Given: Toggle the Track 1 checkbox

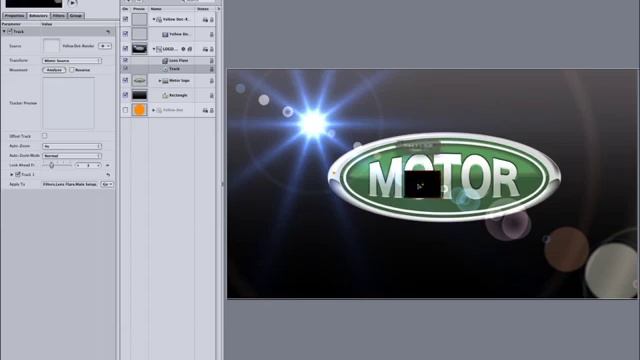Looking at the screenshot, I should pyautogui.click(x=18, y=174).
